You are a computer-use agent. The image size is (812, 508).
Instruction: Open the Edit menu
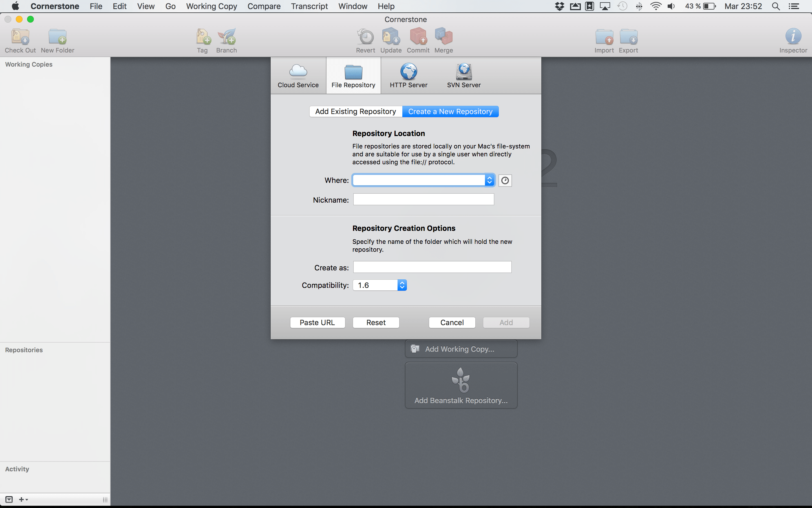click(x=120, y=6)
